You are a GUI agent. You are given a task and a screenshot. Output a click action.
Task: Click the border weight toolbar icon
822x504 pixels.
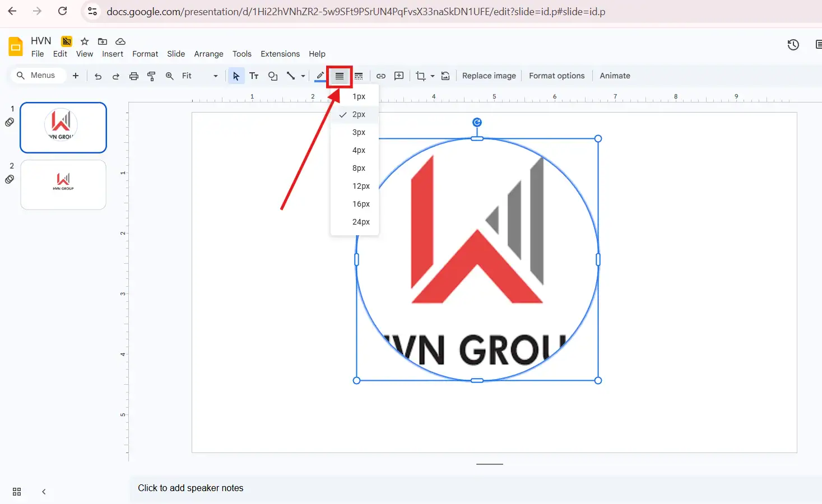click(x=339, y=76)
